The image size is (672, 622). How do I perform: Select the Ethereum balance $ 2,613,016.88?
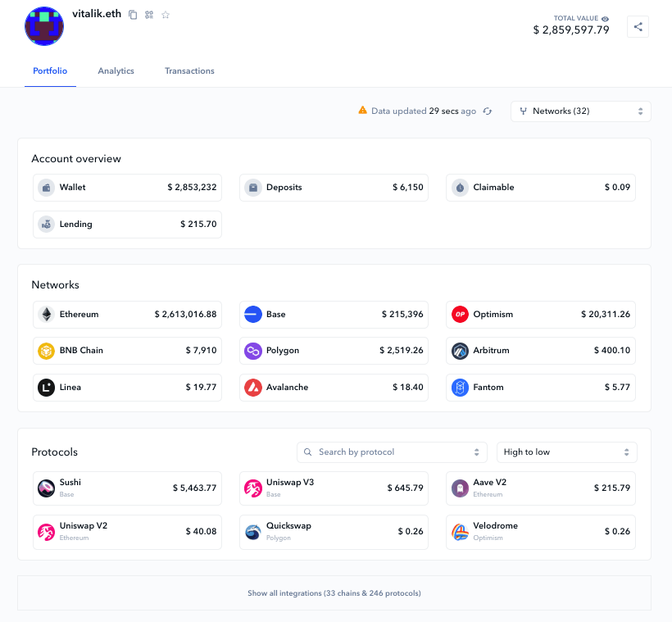185,314
